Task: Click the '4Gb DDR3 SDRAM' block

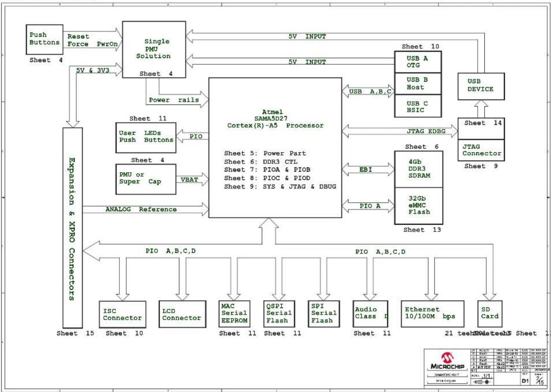Action: tap(418, 169)
